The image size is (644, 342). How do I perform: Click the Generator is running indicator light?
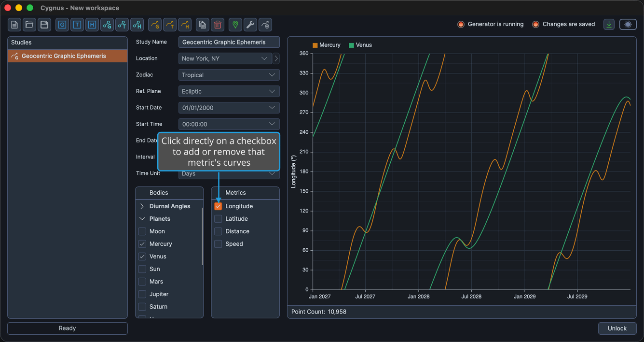tap(461, 24)
